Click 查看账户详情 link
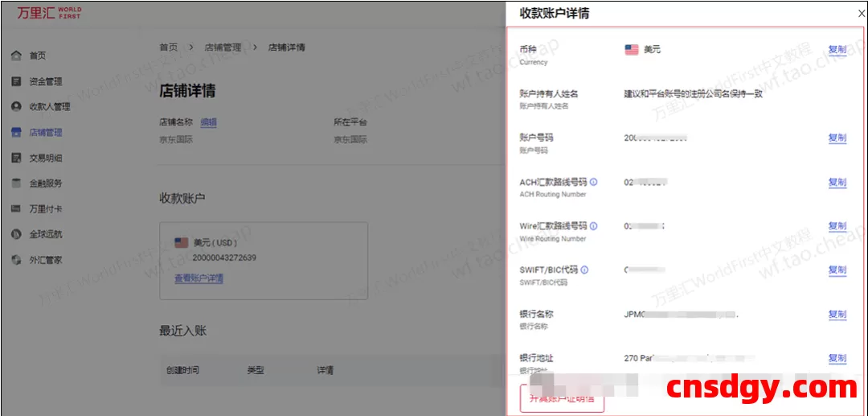 pyautogui.click(x=199, y=278)
